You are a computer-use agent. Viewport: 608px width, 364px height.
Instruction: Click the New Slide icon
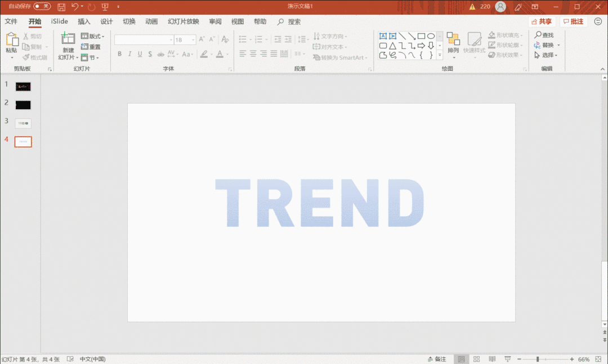(68, 39)
